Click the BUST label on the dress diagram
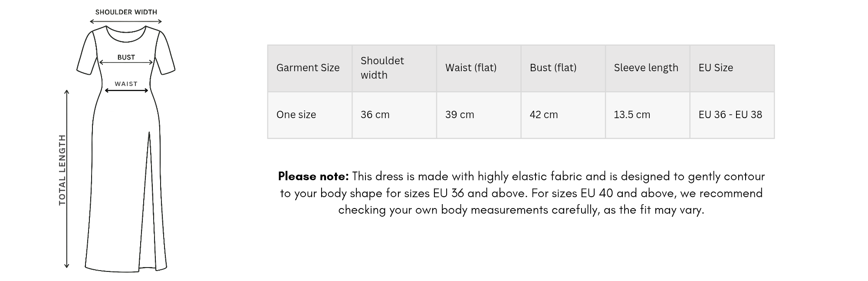Viewport: 868px width, 281px height. [126, 57]
